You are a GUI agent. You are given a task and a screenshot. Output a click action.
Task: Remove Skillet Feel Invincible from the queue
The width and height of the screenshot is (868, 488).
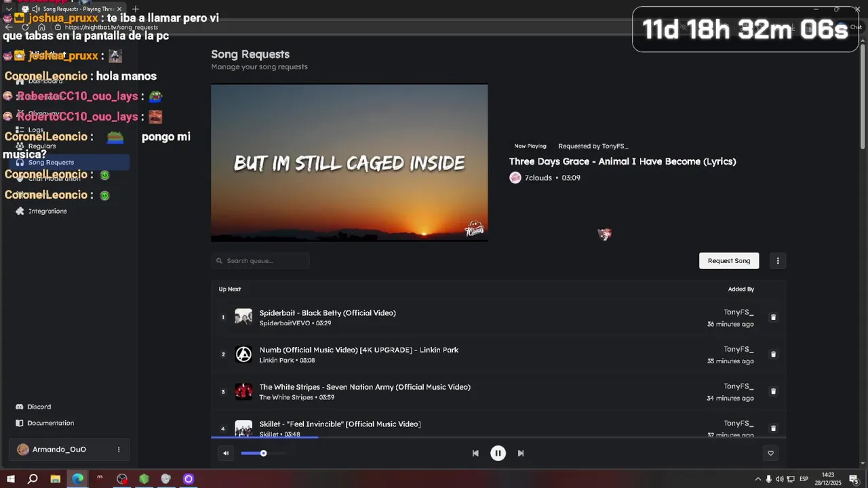coord(773,428)
